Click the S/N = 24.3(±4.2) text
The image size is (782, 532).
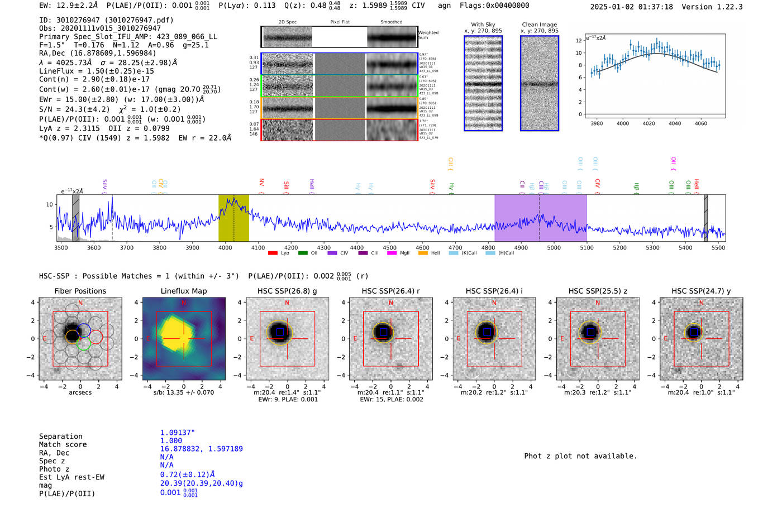74,109
